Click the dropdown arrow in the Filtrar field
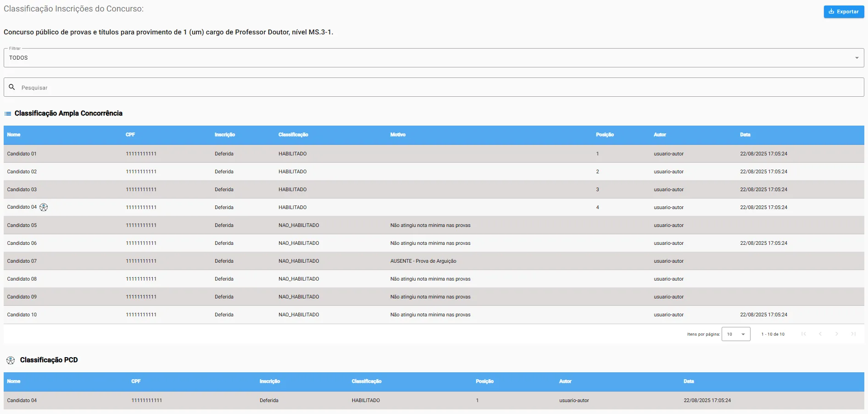 (856, 58)
